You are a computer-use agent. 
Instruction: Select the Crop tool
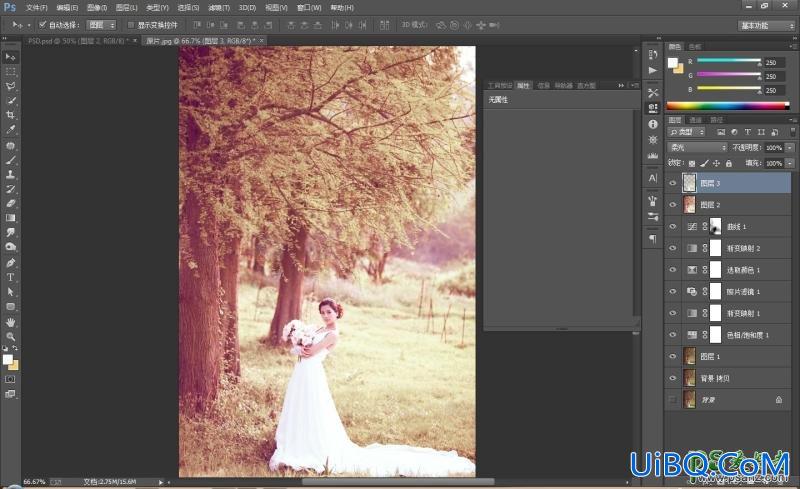pos(10,115)
